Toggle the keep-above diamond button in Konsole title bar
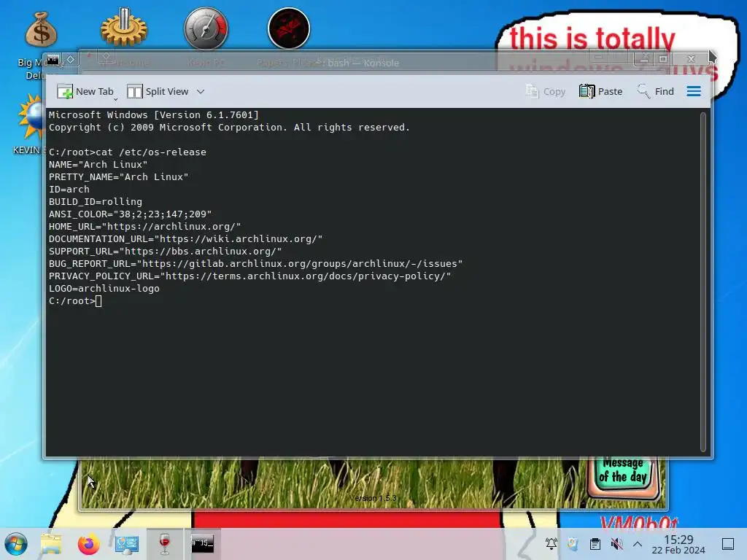Viewport: 747px width, 560px height. pos(71,60)
